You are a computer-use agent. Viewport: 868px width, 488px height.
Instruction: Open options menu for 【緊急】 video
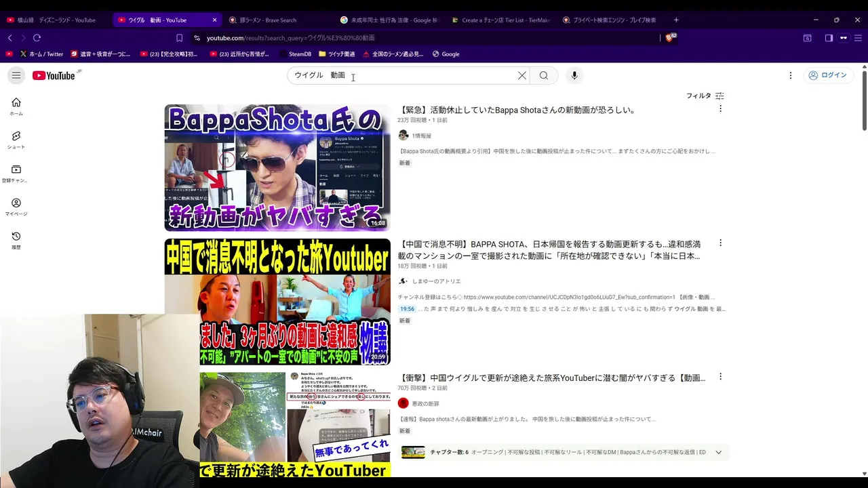[x=720, y=108]
